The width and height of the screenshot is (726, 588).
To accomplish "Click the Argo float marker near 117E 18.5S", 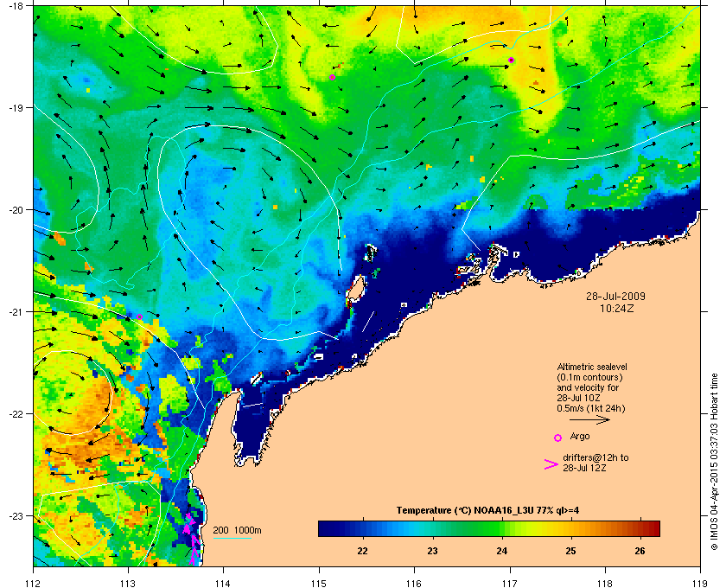I will (x=511, y=60).
